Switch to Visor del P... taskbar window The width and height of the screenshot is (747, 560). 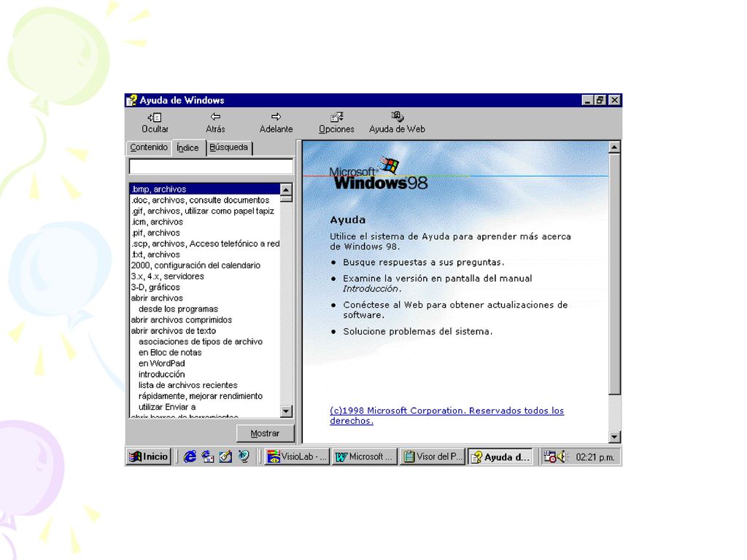433,456
